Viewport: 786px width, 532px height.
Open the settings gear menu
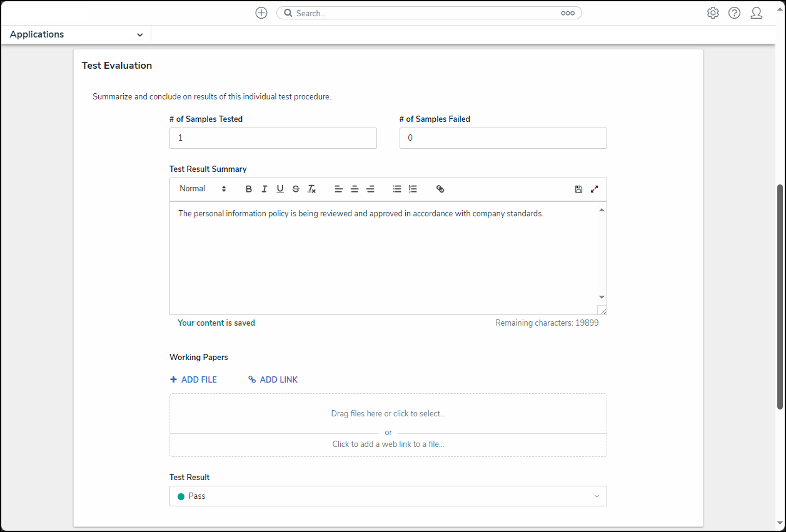pyautogui.click(x=713, y=13)
